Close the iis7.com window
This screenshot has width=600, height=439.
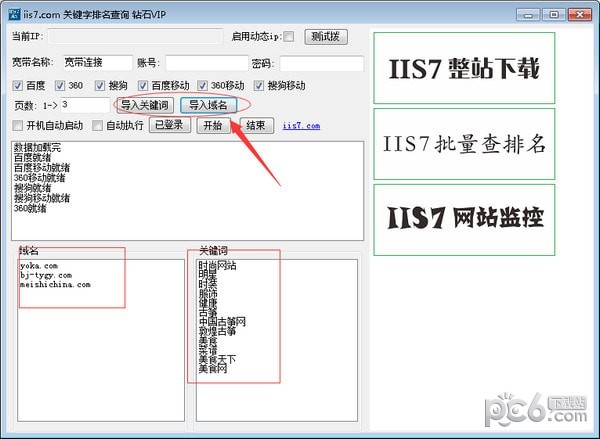tap(579, 15)
